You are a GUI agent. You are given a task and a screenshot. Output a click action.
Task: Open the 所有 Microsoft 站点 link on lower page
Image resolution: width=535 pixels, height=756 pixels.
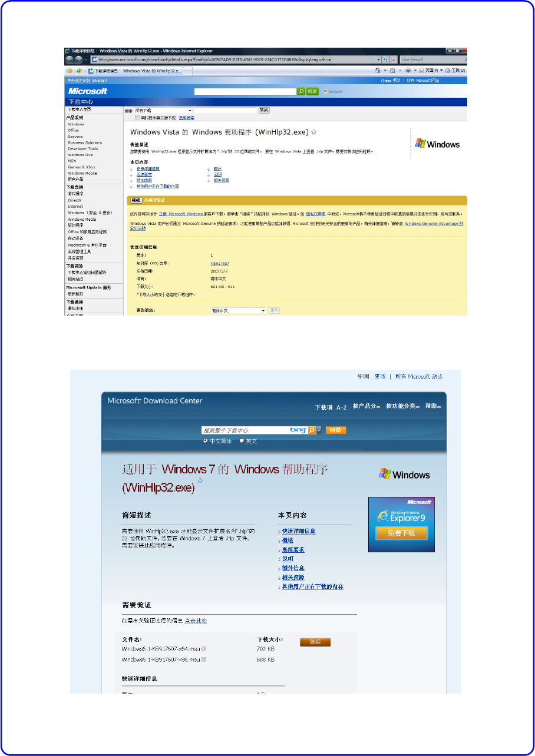point(418,376)
